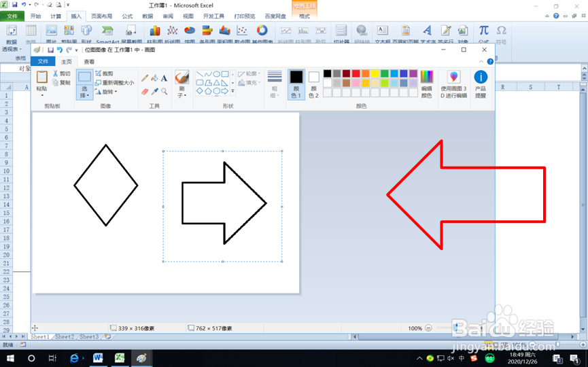588x367 pixels.
Task: Select the Pencil tool in Paint
Action: [x=145, y=78]
